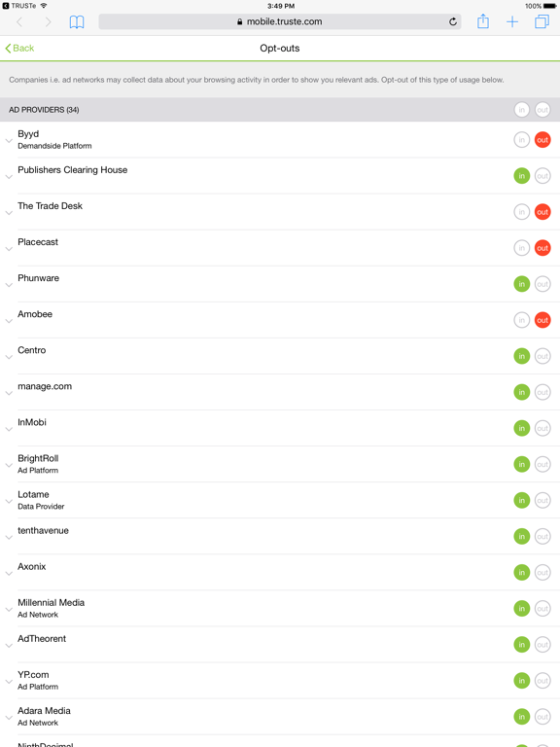560x747 pixels.
Task: Show all open tabs icon
Action: click(542, 21)
